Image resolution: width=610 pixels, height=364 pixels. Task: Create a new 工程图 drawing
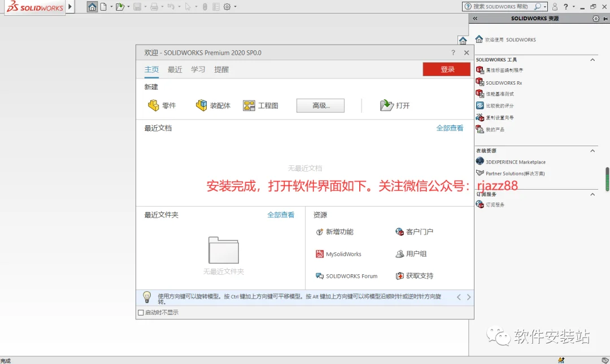click(260, 106)
